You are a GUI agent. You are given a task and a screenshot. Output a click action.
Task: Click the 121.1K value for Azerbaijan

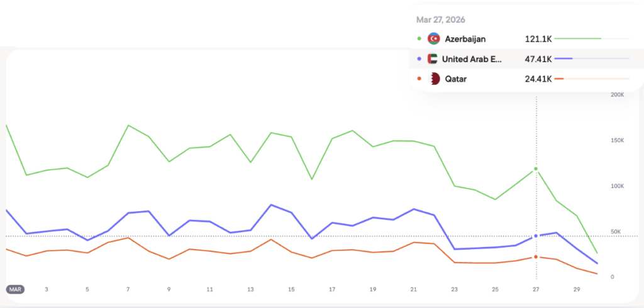[538, 39]
